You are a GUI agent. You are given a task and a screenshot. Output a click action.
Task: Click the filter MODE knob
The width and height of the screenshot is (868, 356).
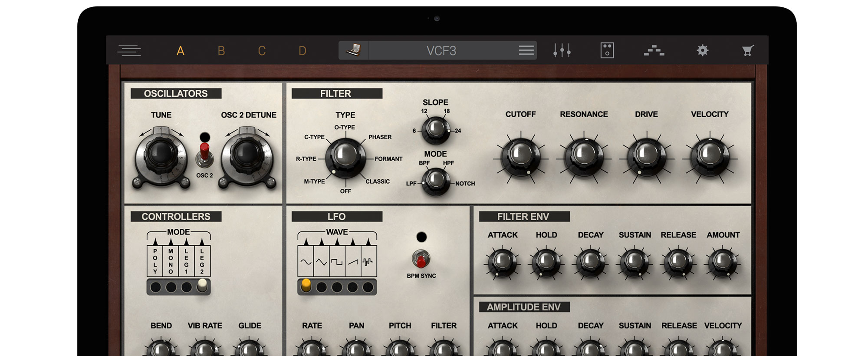click(x=436, y=181)
